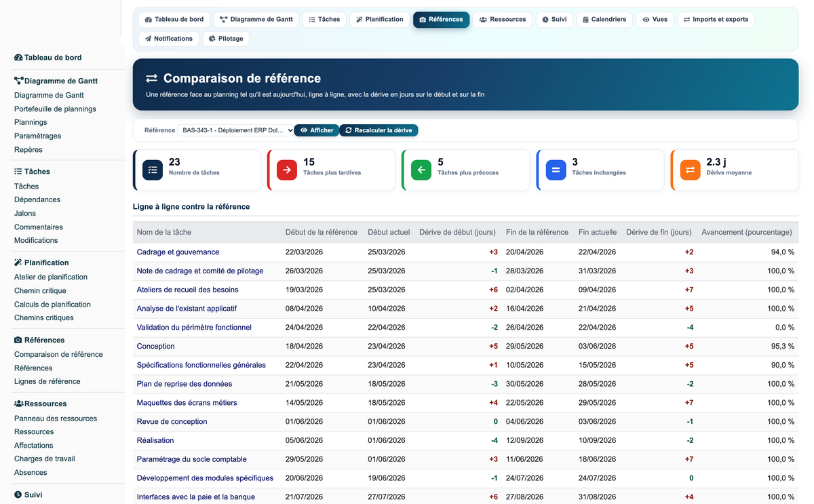Click the Diagramme de Gantt sidebar section heading
This screenshot has height=504, width=814.
pos(56,81)
